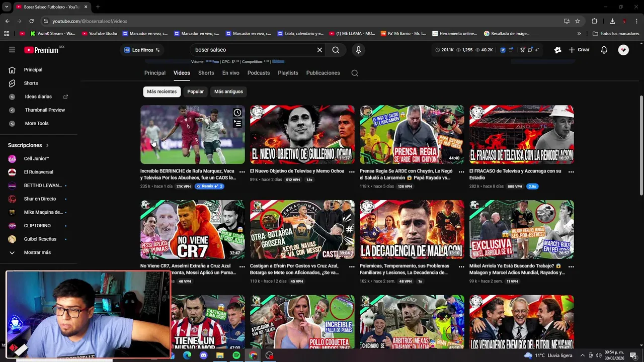Image resolution: width=644 pixels, height=362 pixels.
Task: Open Discord from the taskbar
Action: coord(203,355)
